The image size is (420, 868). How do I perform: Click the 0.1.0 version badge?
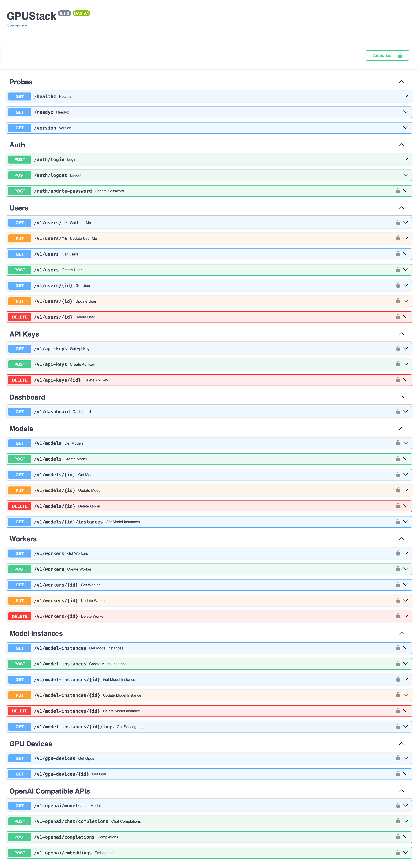pos(64,13)
